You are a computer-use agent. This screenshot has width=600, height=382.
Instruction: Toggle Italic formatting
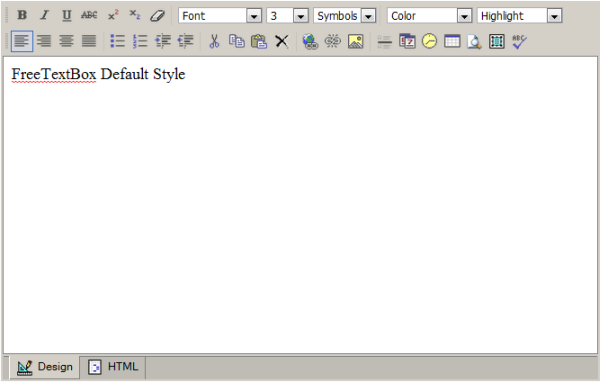point(44,15)
